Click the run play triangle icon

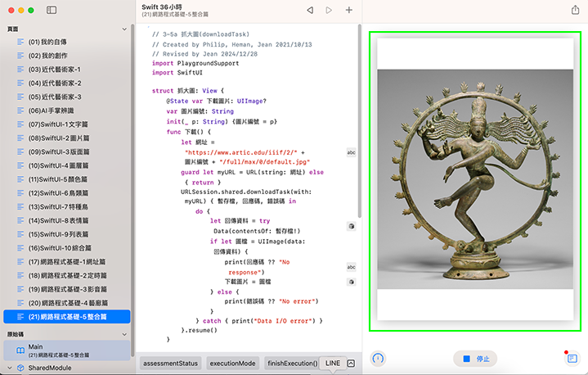pyautogui.click(x=329, y=10)
